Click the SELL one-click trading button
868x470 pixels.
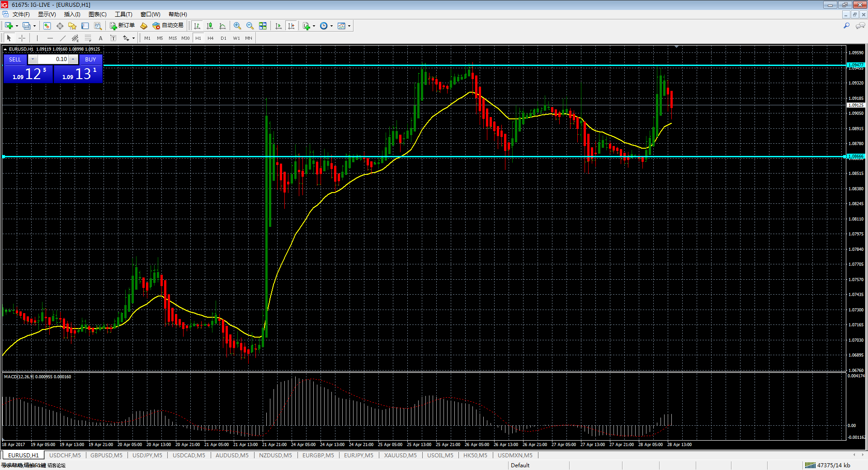[15, 59]
